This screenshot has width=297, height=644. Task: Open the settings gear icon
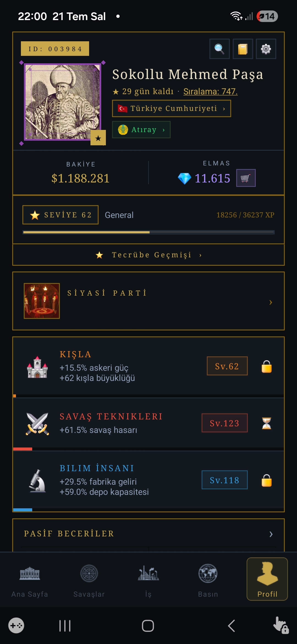pos(266,49)
